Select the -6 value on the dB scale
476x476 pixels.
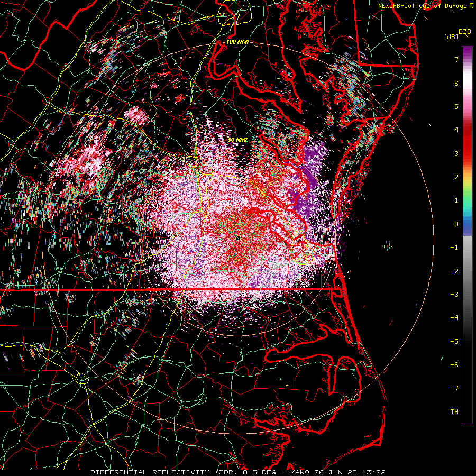tap(454, 364)
